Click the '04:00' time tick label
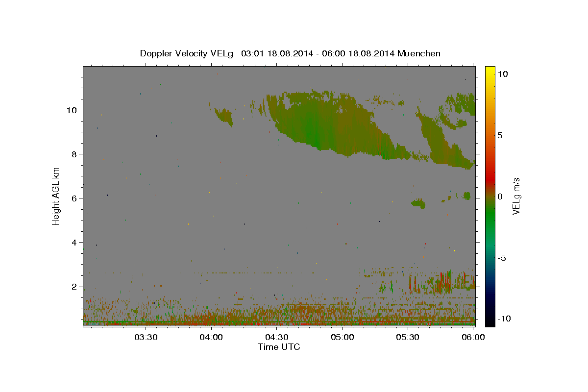588x392 pixels. [212, 337]
